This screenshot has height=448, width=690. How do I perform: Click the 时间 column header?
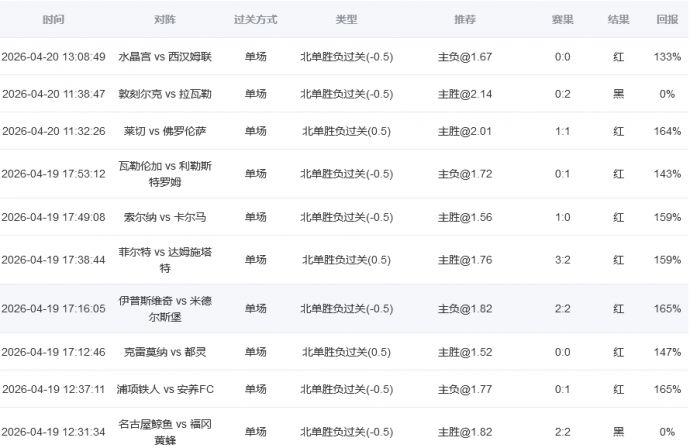pos(54,20)
